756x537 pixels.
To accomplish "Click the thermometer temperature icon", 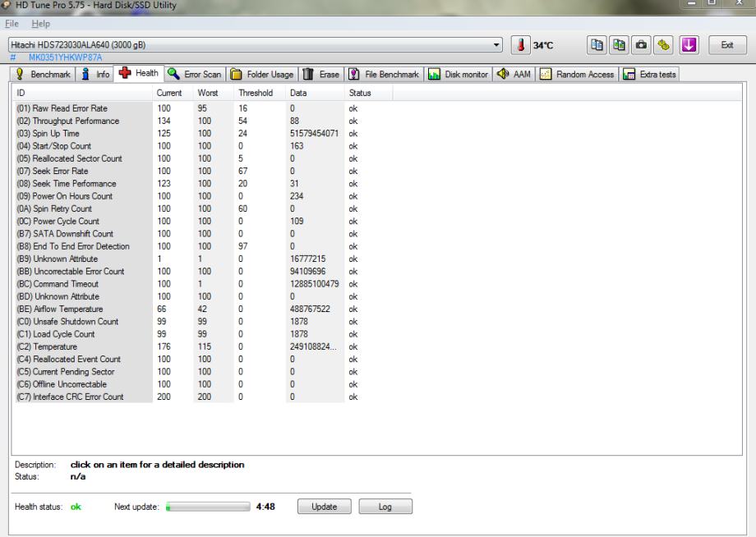I will tap(521, 45).
